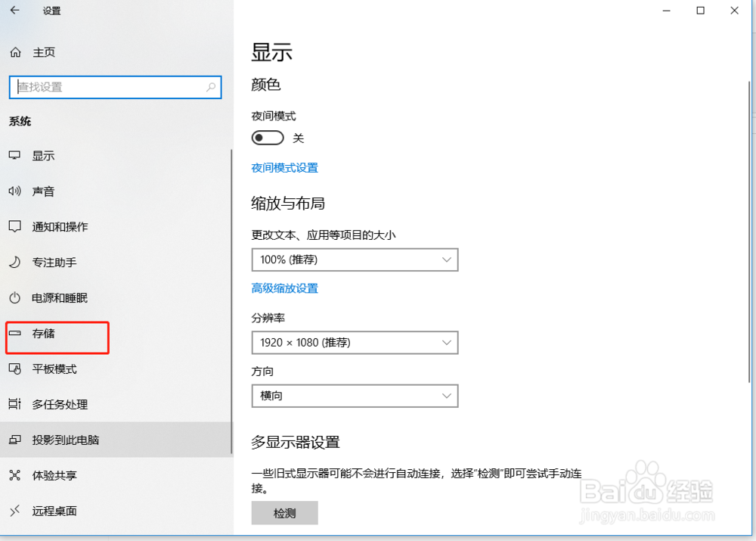This screenshot has height=541, width=756.
Task: Click the 平板模式 tablet mode icon
Action: pyautogui.click(x=14, y=369)
